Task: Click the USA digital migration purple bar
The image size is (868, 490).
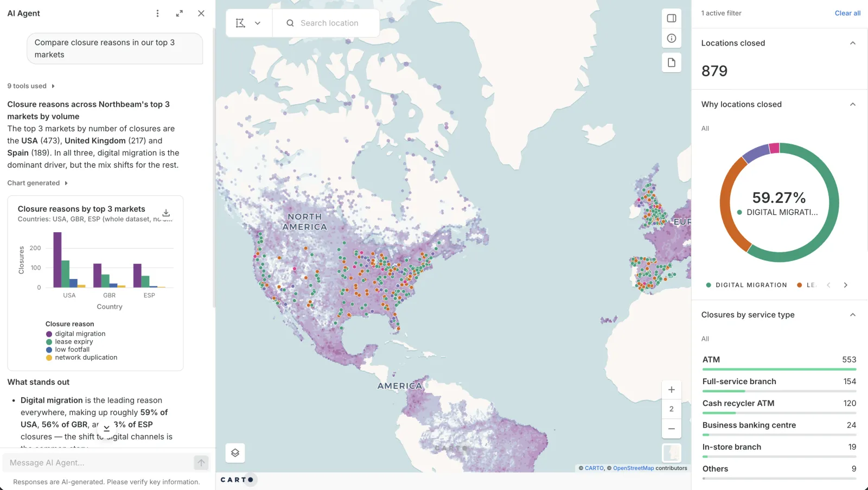Action: (57, 260)
